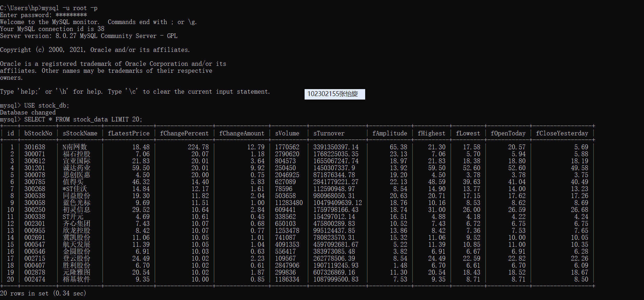Click the volume value 11283480

(289, 203)
